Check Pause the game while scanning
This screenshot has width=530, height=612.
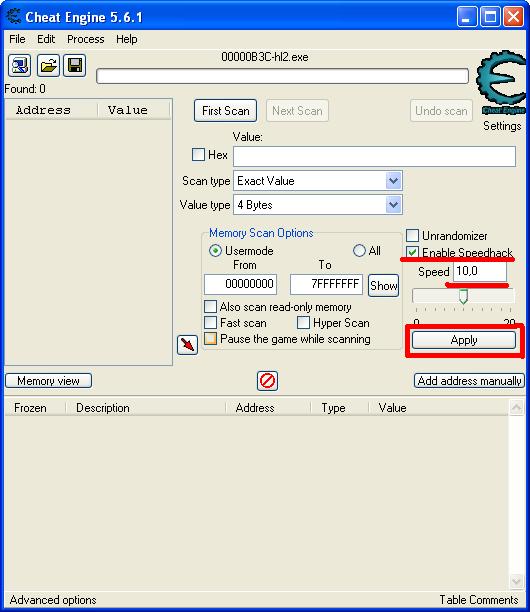tap(210, 338)
